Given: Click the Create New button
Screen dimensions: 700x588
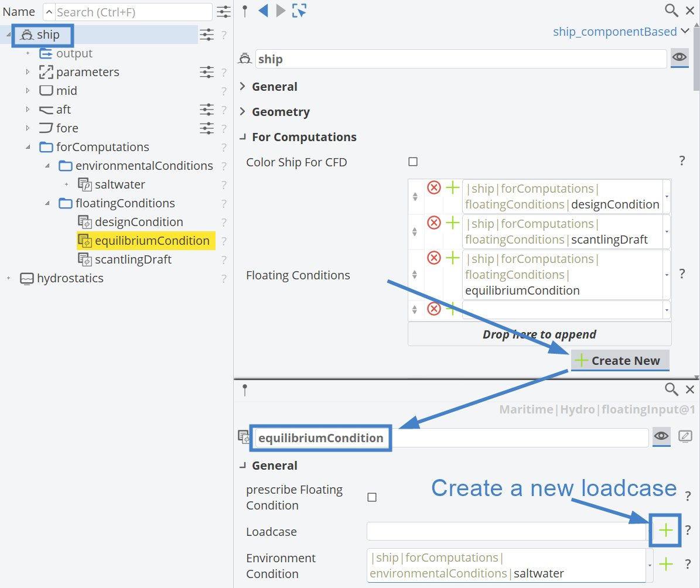Looking at the screenshot, I should [620, 360].
